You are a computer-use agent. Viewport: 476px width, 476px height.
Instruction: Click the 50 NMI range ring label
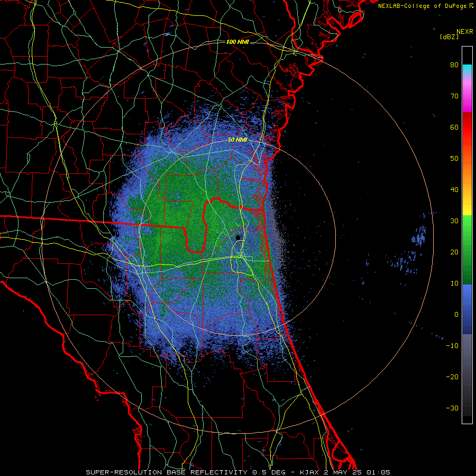click(237, 140)
